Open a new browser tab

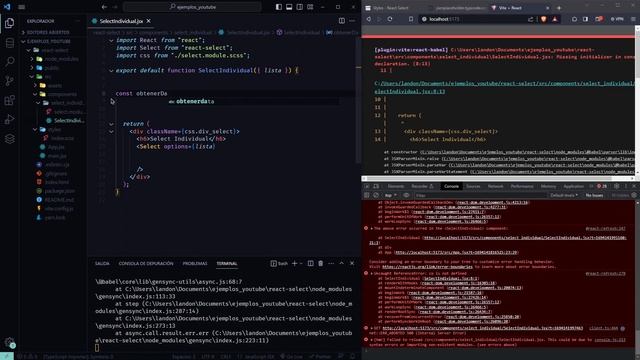pyautogui.click(x=559, y=8)
